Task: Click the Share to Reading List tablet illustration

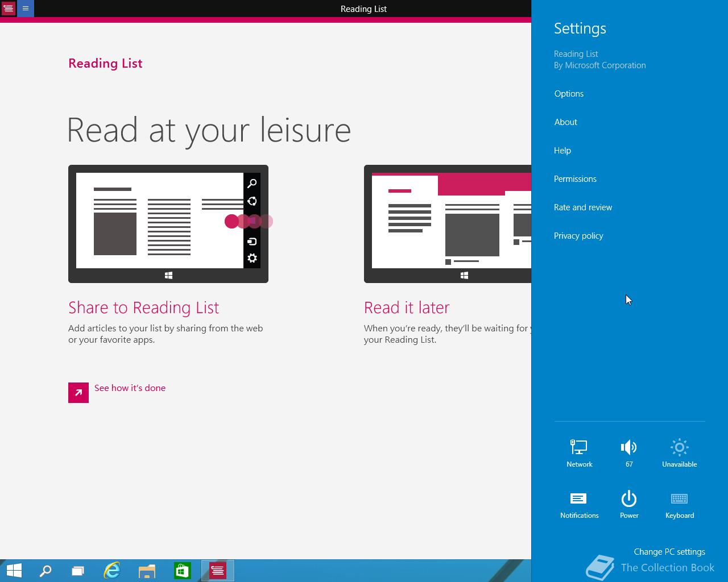Action: point(168,224)
